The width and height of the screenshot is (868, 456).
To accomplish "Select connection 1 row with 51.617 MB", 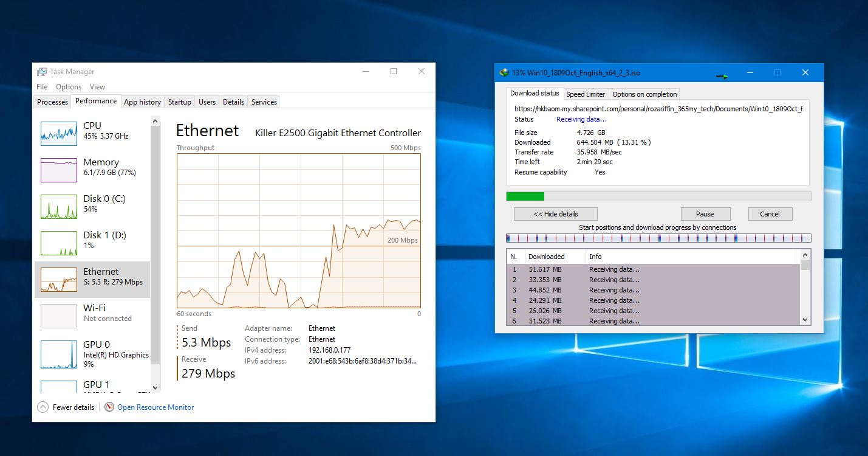I will (x=654, y=269).
